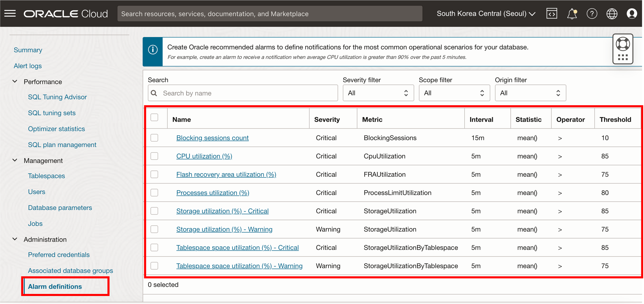
Task: Open Database parameters page
Action: (60, 208)
